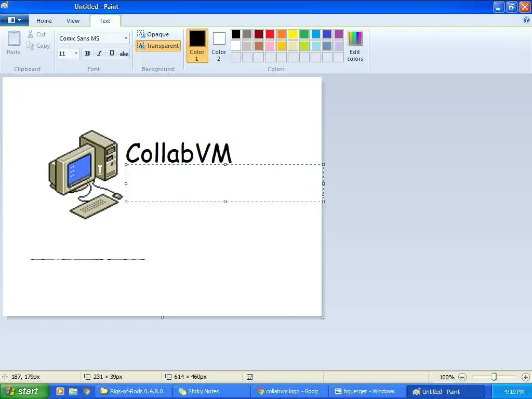532x399 pixels.
Task: Click the computer clipart image on canvas
Action: (x=86, y=175)
